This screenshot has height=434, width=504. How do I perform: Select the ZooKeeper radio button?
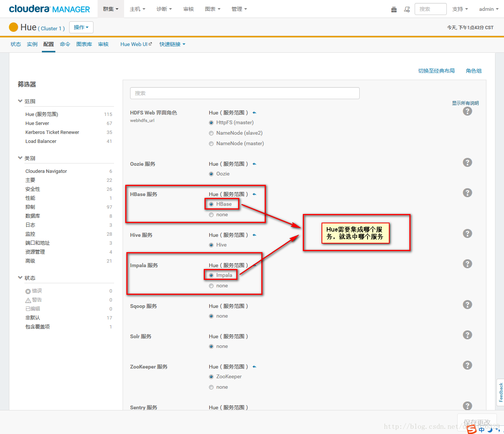coord(211,377)
